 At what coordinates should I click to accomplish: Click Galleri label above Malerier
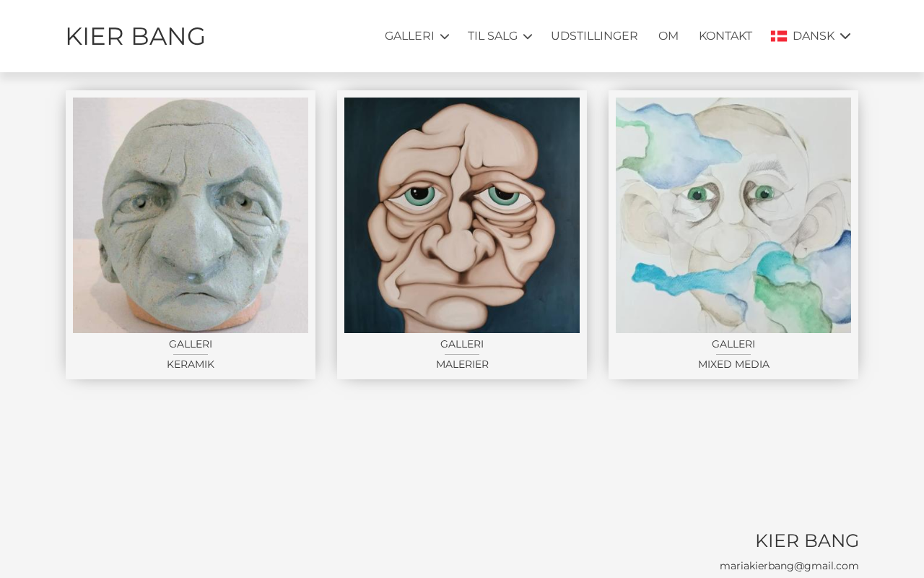click(x=462, y=344)
